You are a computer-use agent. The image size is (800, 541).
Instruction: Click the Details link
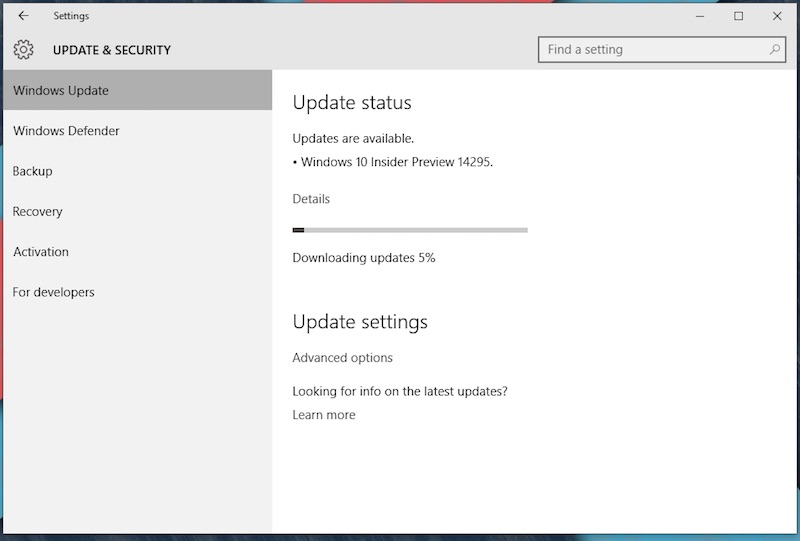(311, 199)
